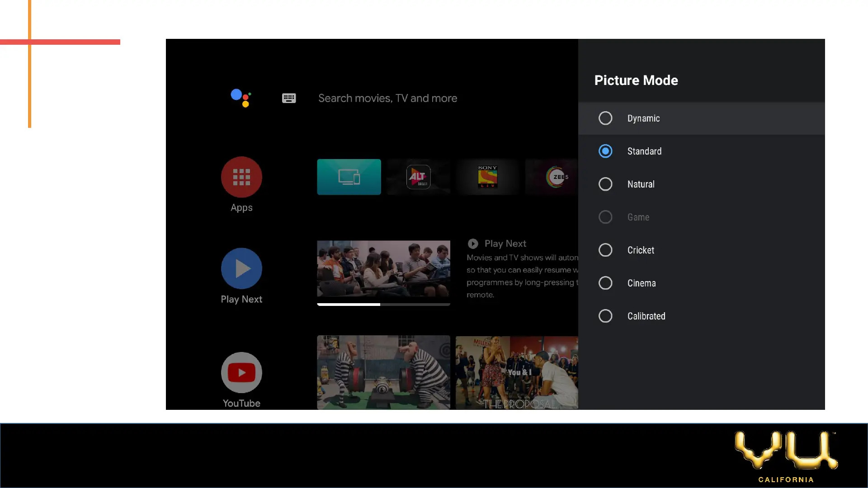Click the blue Play Next icon
Image resolution: width=868 pixels, height=488 pixels.
[x=241, y=268]
